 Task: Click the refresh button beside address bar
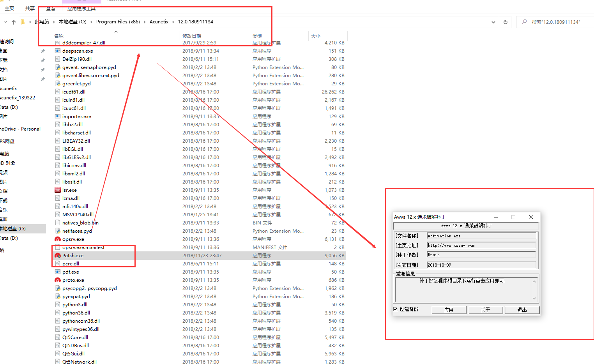click(x=506, y=22)
